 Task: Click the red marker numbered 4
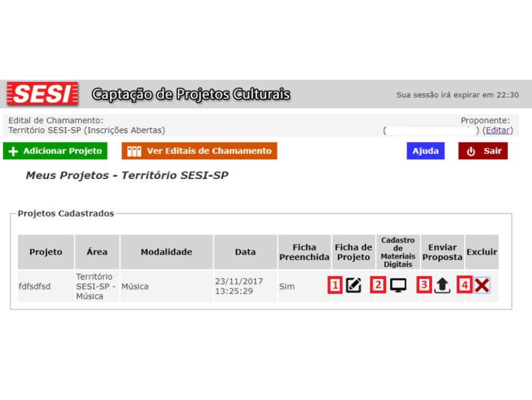pos(464,285)
